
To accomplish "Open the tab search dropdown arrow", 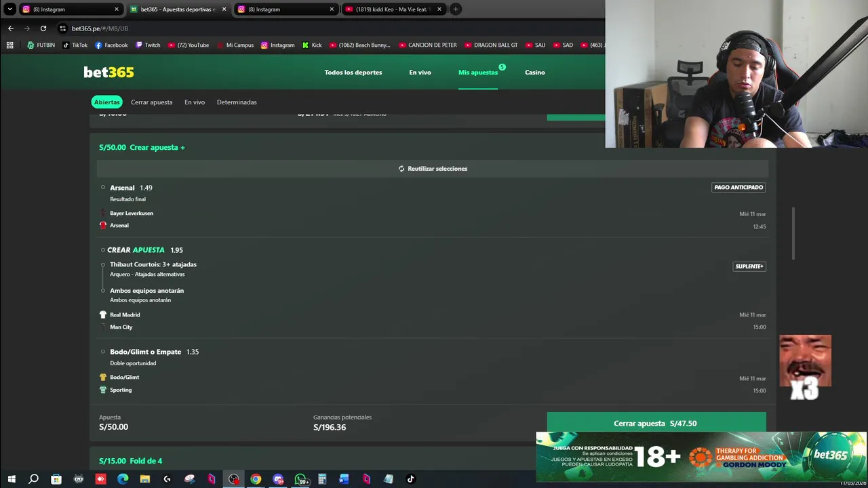I will click(9, 9).
